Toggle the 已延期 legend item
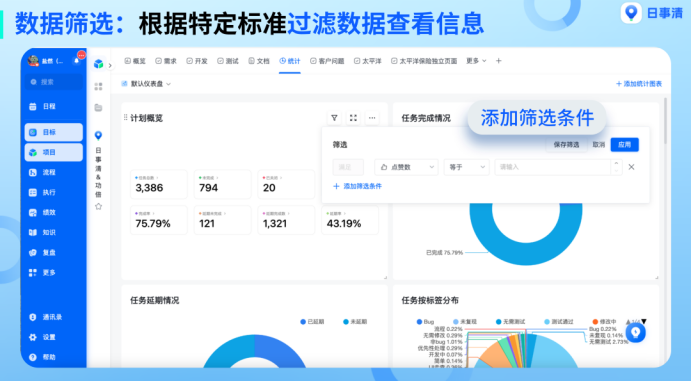The width and height of the screenshot is (692, 381). 312,321
